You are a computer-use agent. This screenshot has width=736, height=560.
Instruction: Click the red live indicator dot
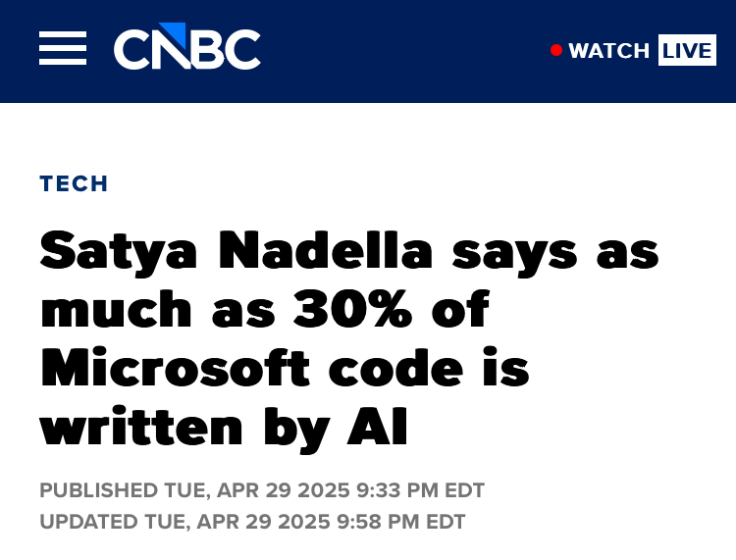[x=556, y=50]
